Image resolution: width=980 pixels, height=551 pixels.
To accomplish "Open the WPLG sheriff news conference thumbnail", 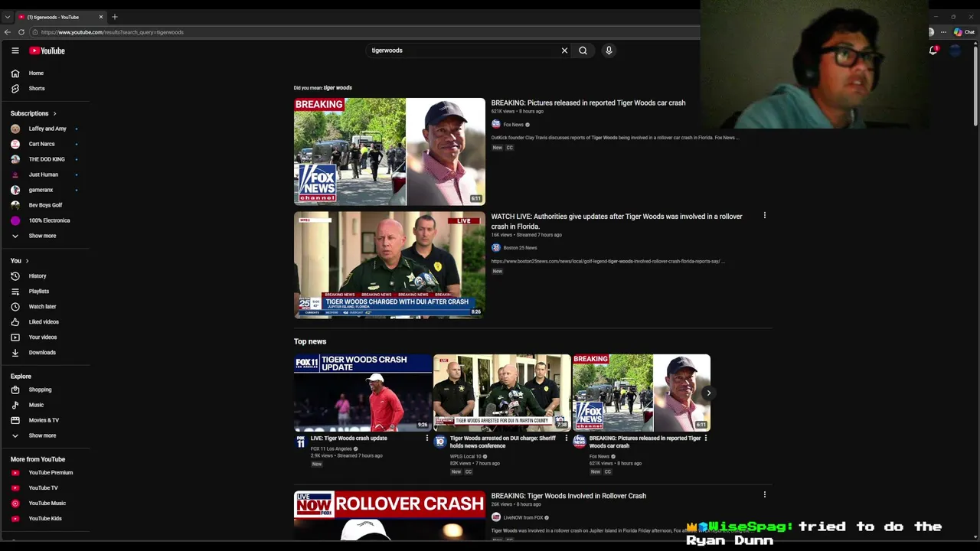I will 502,393.
